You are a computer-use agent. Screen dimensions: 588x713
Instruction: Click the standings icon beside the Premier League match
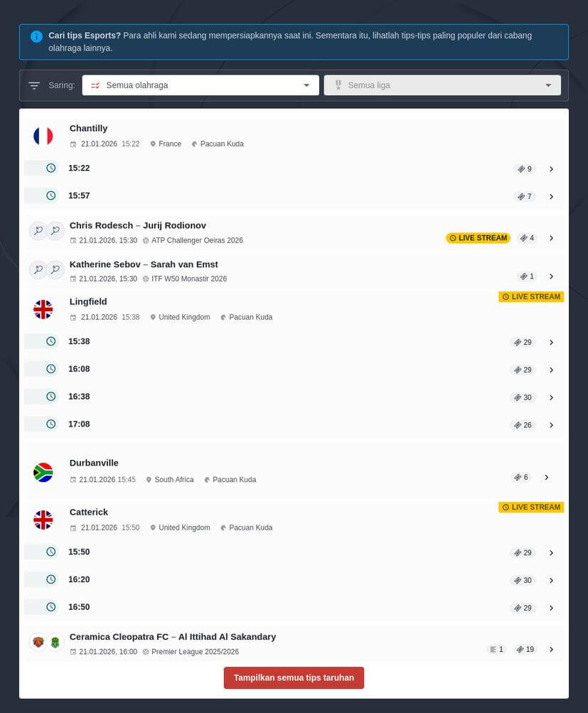pyautogui.click(x=493, y=649)
